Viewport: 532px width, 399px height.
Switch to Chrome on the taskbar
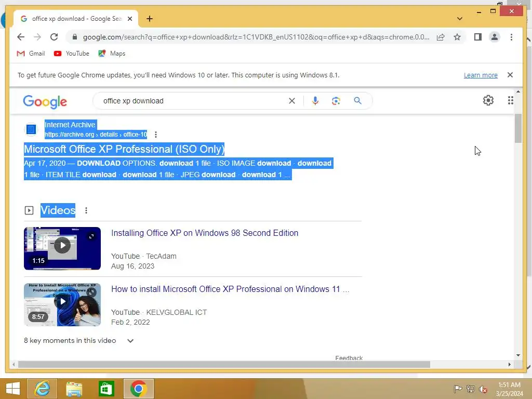138,389
